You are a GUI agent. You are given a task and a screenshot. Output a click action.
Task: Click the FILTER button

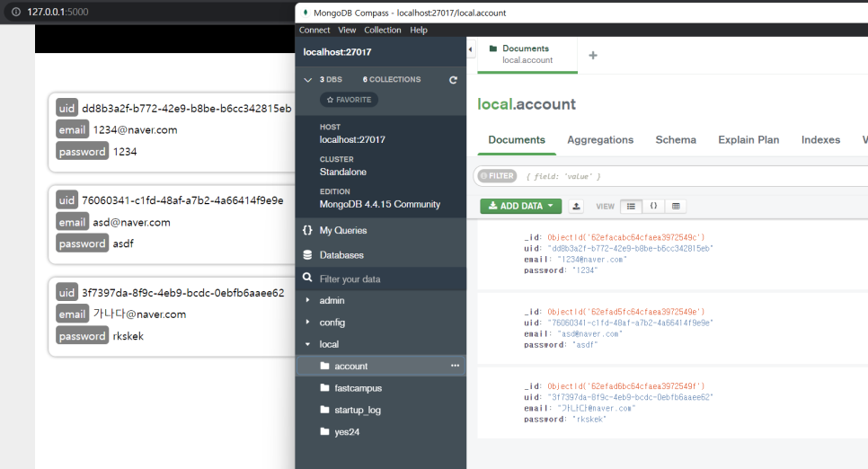(x=497, y=175)
